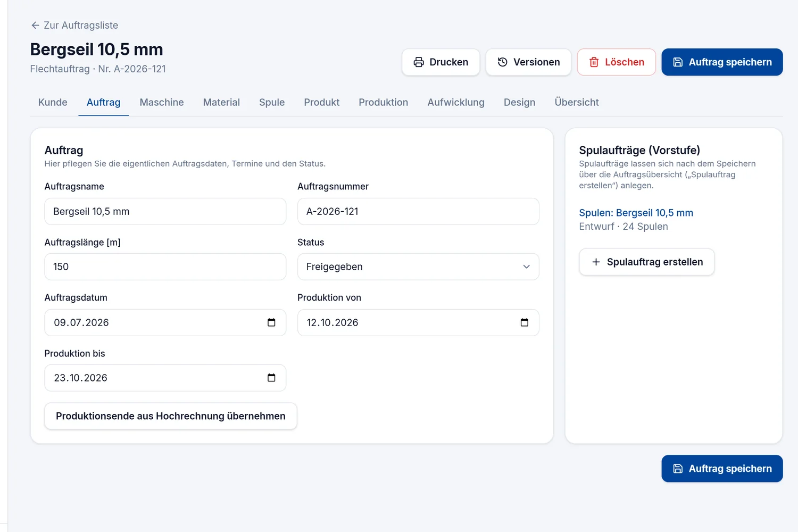Open the Produkt tab
The width and height of the screenshot is (798, 532).
point(322,102)
